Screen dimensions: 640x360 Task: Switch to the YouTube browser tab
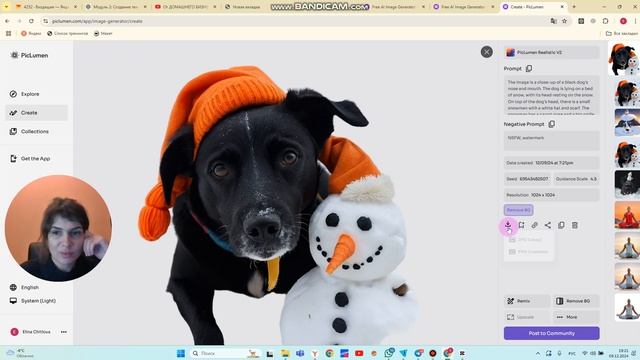coord(185,7)
